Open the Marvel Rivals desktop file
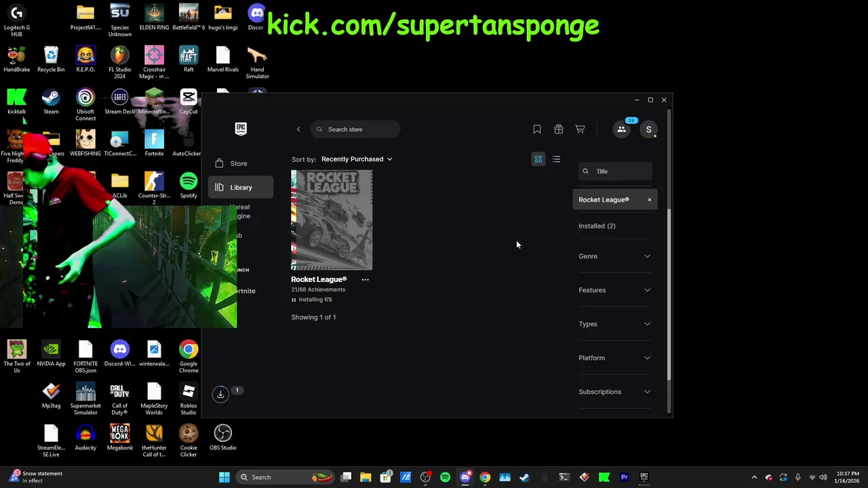 click(x=222, y=60)
